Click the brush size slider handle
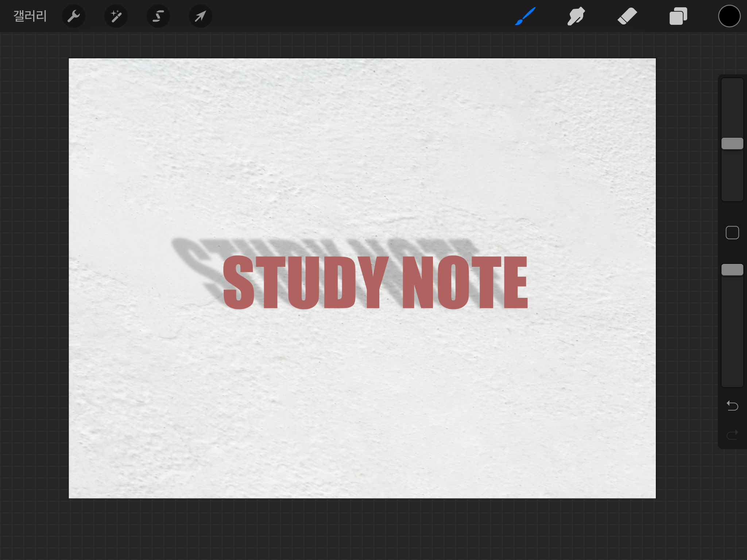The width and height of the screenshot is (747, 560). click(732, 144)
